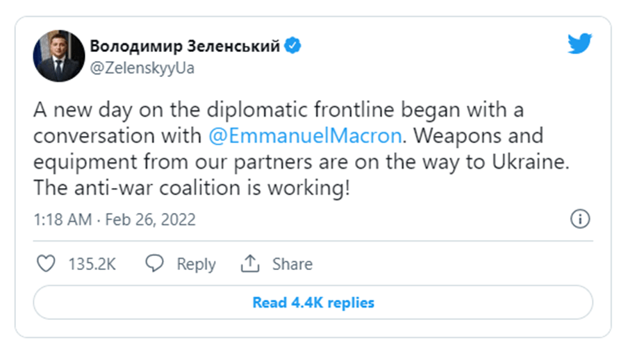Viewport: 644px width, 354px height.
Task: Open the profile picture of the tweet author
Action: click(x=58, y=57)
